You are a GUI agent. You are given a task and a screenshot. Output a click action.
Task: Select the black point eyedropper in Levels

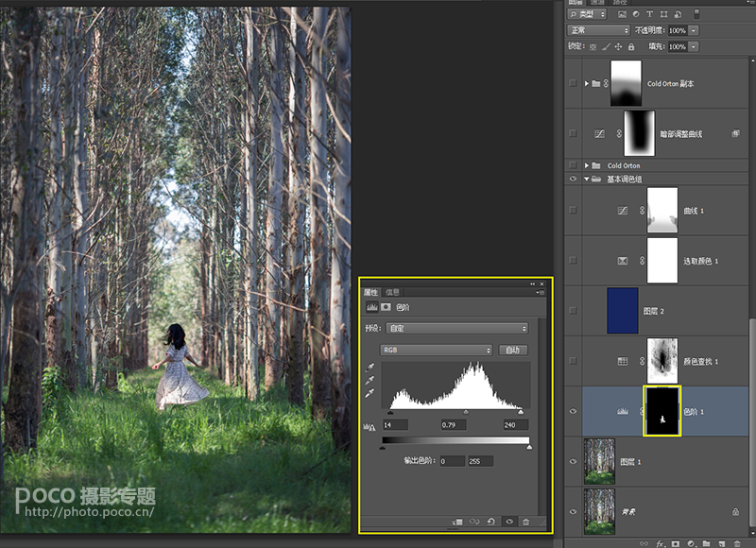(369, 368)
